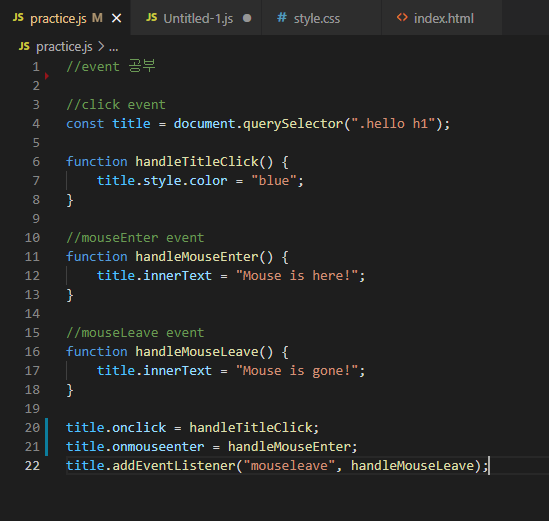The image size is (549, 521).
Task: Click 'handleTitleClick' function name on line 6
Action: [197, 161]
